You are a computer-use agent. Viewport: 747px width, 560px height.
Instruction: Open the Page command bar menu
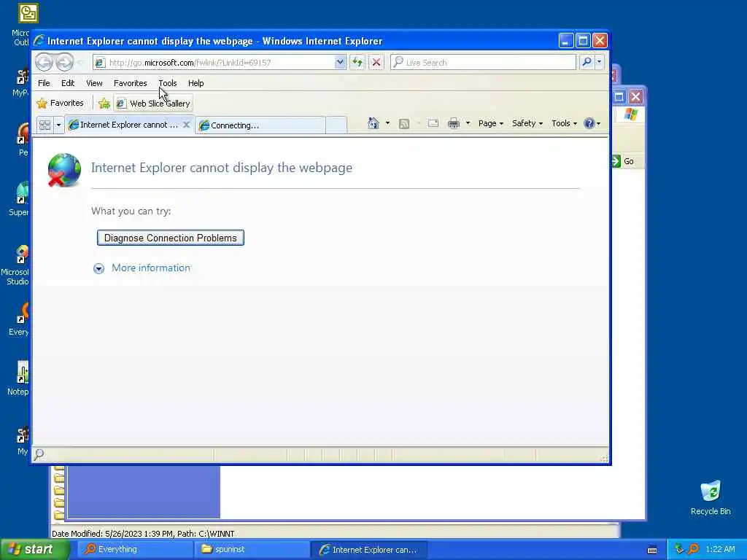coord(491,123)
